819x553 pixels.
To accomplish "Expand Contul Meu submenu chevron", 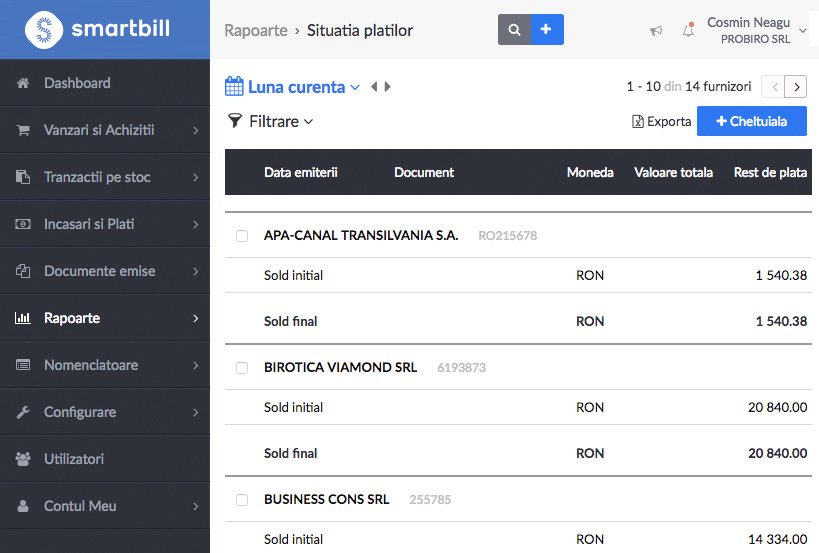I will [x=196, y=506].
